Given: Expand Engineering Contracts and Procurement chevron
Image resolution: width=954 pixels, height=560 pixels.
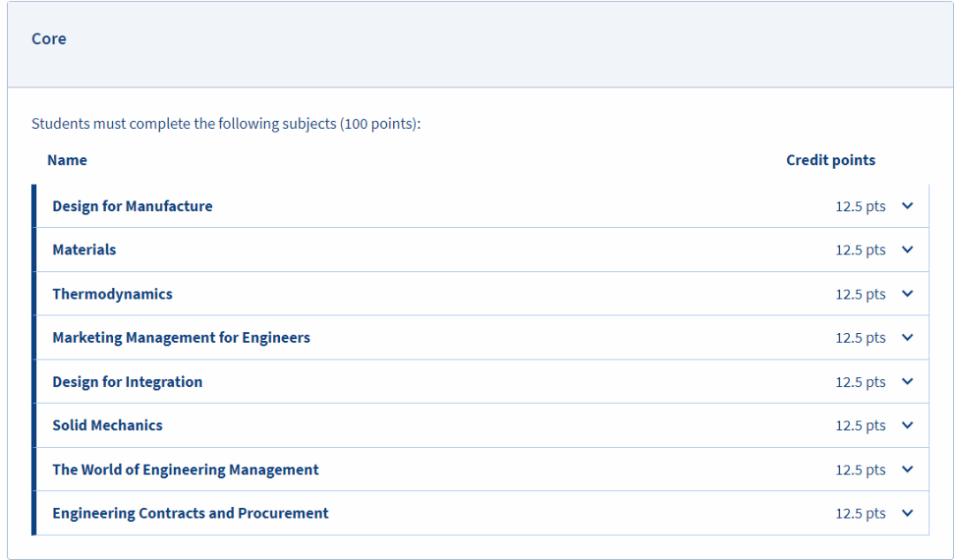Looking at the screenshot, I should click(x=907, y=513).
